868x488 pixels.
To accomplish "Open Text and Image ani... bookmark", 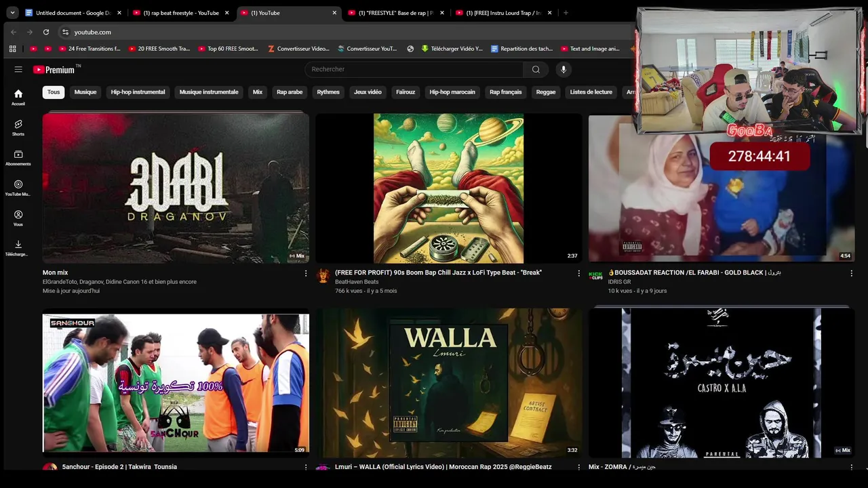I will point(591,49).
